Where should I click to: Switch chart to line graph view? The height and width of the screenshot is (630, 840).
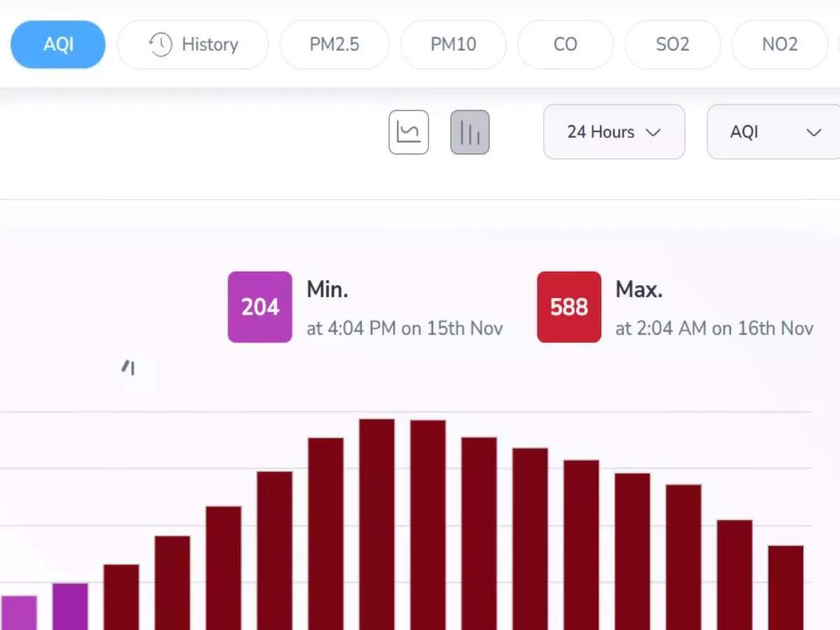408,132
